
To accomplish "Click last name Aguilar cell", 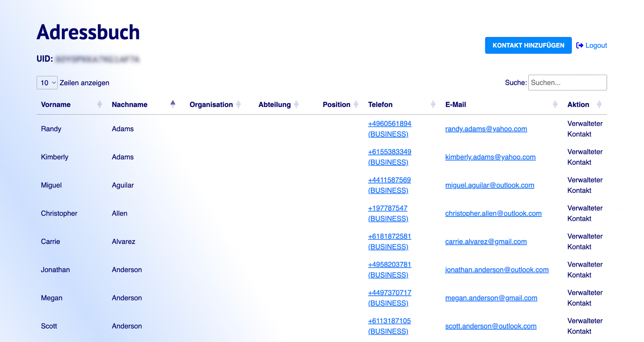I will (123, 185).
